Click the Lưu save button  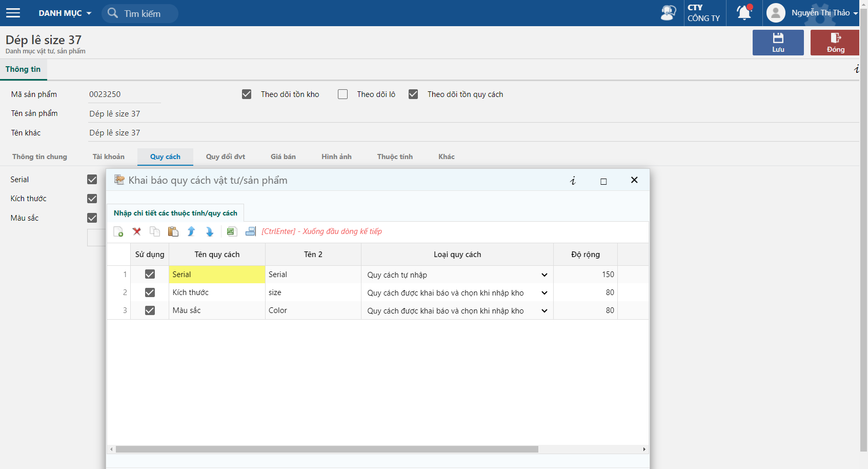pos(778,43)
